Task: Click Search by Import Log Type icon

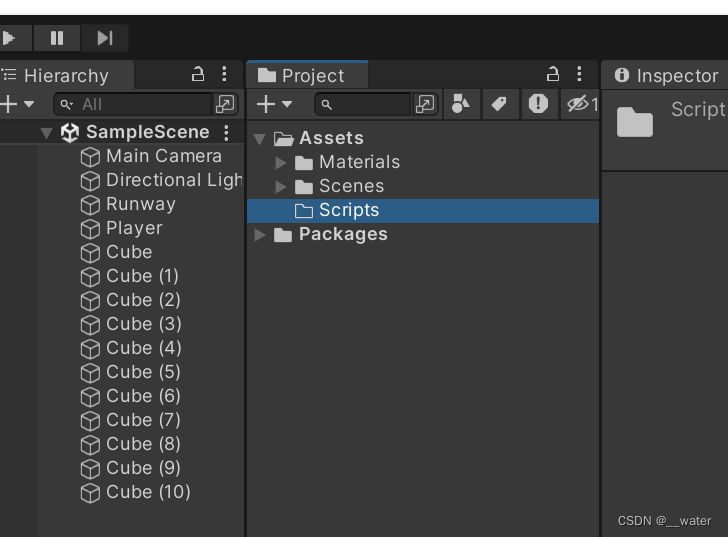Action: tap(538, 104)
